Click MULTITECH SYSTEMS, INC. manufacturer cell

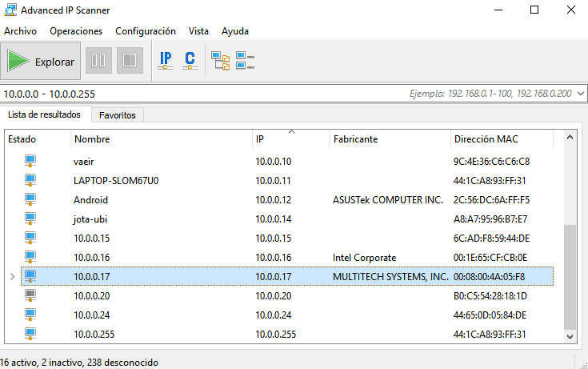(x=390, y=277)
